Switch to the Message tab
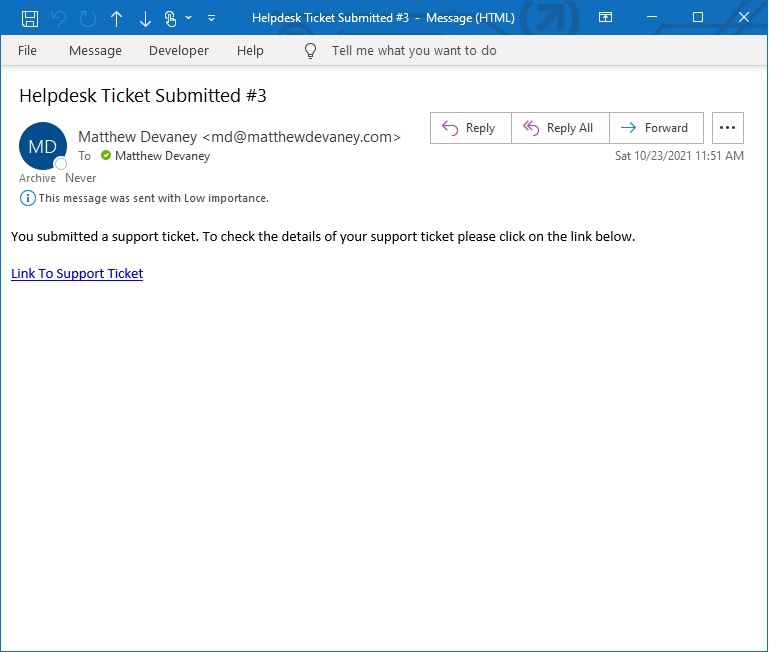The width and height of the screenshot is (769, 652). tap(95, 51)
